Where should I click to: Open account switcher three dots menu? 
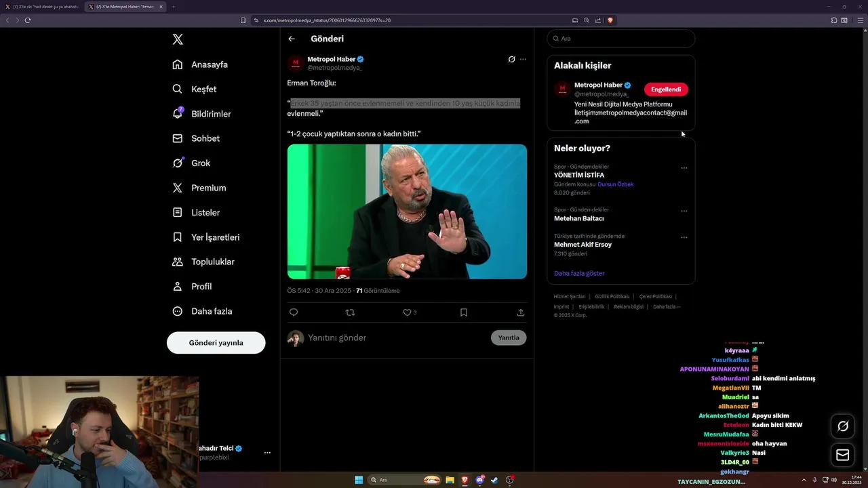[267, 452]
